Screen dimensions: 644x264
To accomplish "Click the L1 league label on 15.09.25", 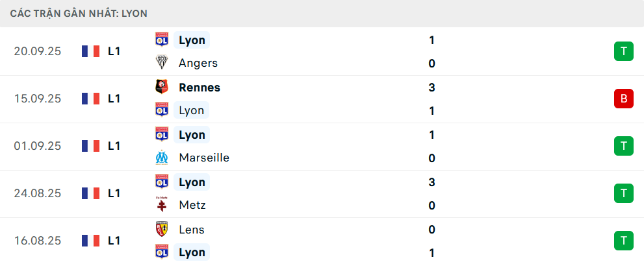I will coord(114,99).
